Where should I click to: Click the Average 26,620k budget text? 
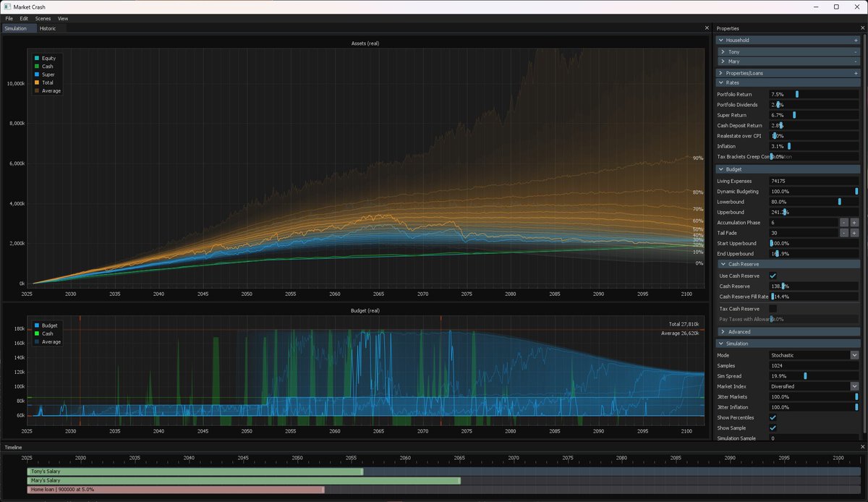[680, 333]
